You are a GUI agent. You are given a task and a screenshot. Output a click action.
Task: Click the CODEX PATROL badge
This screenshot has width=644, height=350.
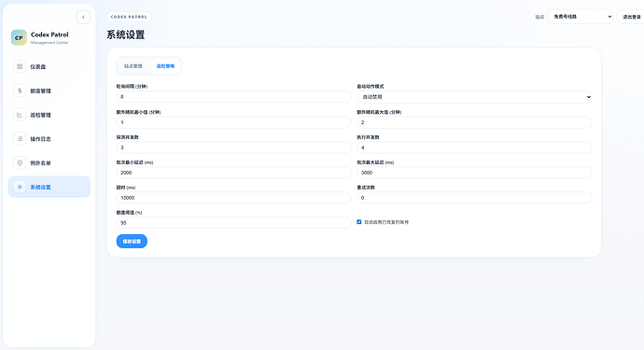click(x=129, y=17)
